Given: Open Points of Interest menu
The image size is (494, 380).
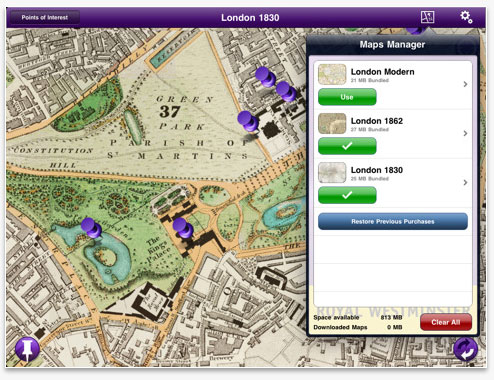Looking at the screenshot, I should tap(45, 17).
